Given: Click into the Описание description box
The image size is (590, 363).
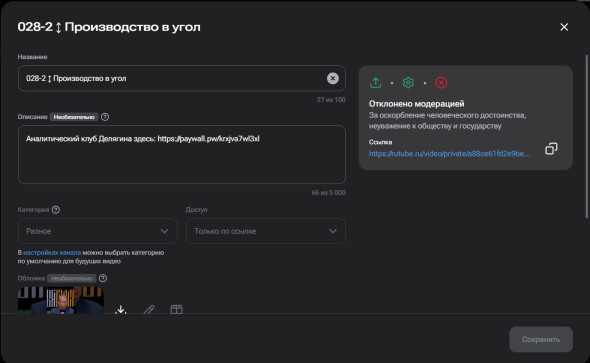Looking at the screenshot, I should (181, 154).
